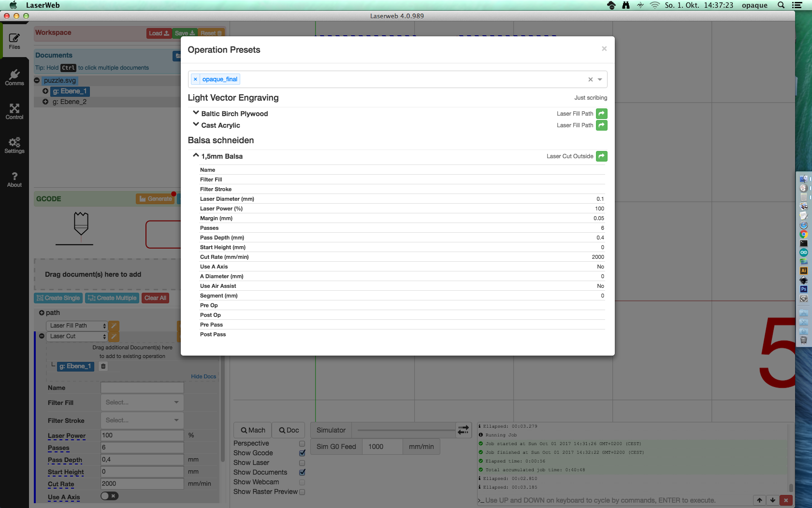
Task: Click the console up arrow button
Action: 759,500
